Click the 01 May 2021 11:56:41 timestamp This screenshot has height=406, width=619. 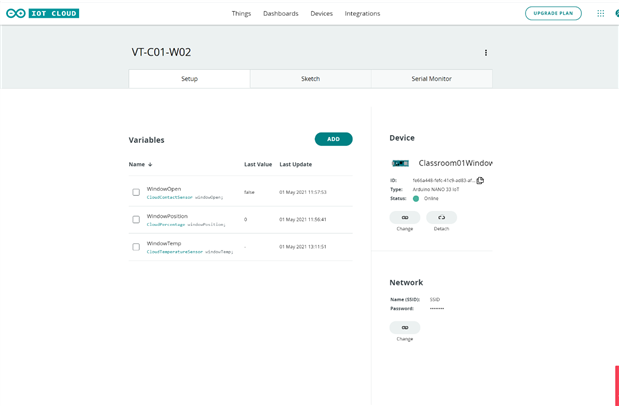coord(303,220)
